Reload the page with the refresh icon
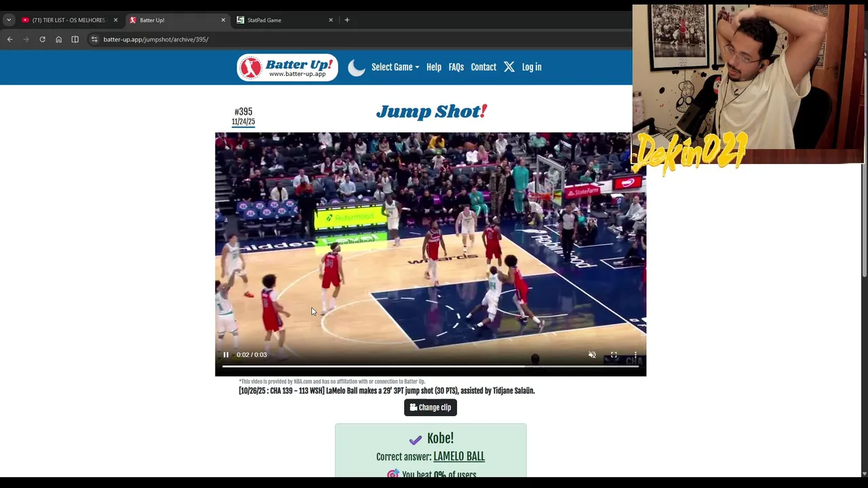The width and height of the screenshot is (868, 488). (42, 39)
